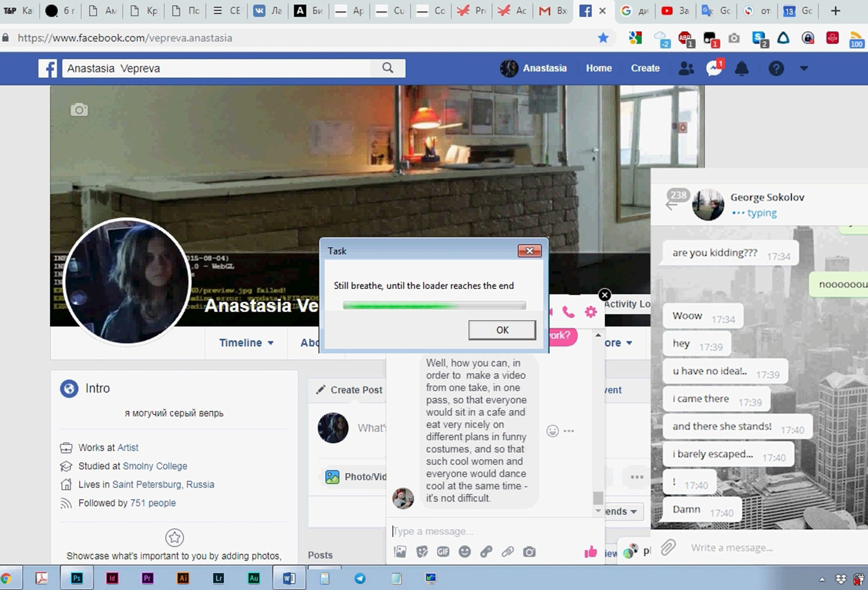Image resolution: width=868 pixels, height=590 pixels.
Task: Go back in Telegram chat with 238 badge
Action: 672,205
